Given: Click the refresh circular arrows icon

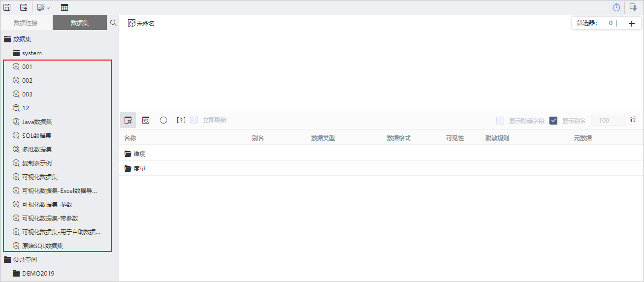Looking at the screenshot, I should coord(163,120).
